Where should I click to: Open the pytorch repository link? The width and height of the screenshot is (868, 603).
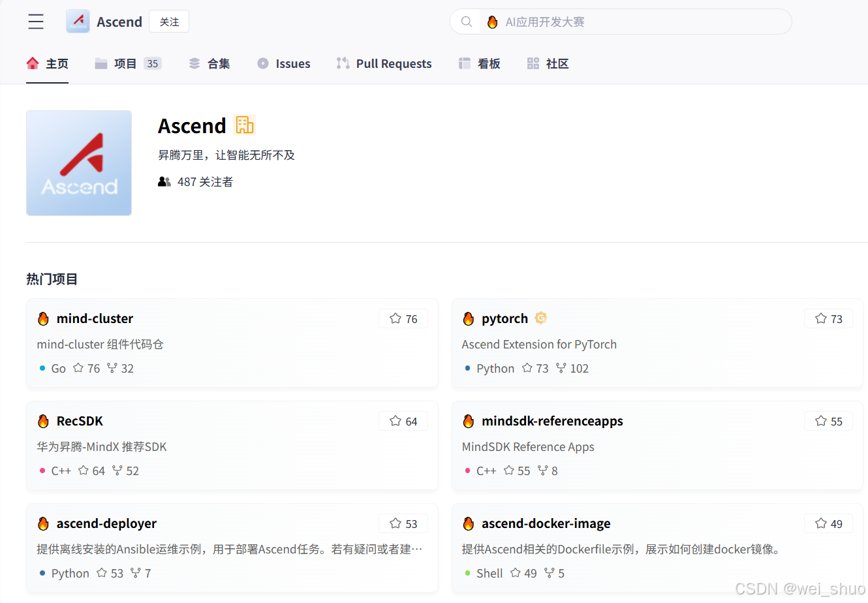(504, 318)
